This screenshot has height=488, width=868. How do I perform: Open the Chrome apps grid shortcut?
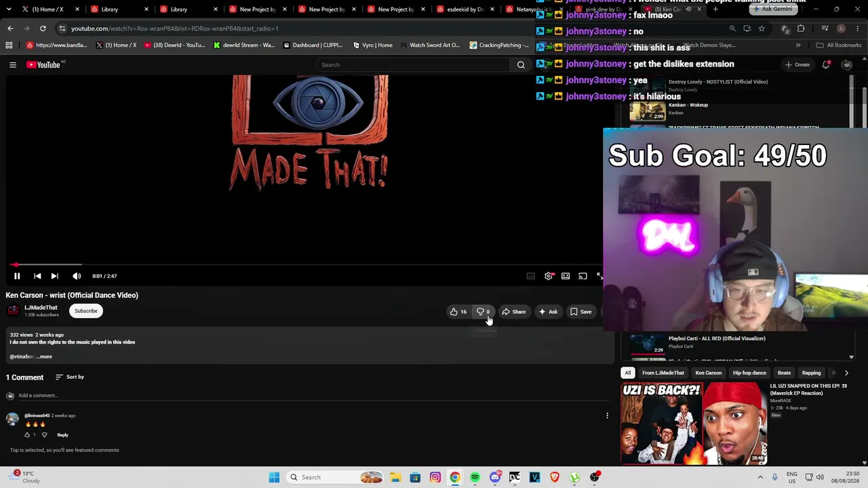[x=9, y=45]
